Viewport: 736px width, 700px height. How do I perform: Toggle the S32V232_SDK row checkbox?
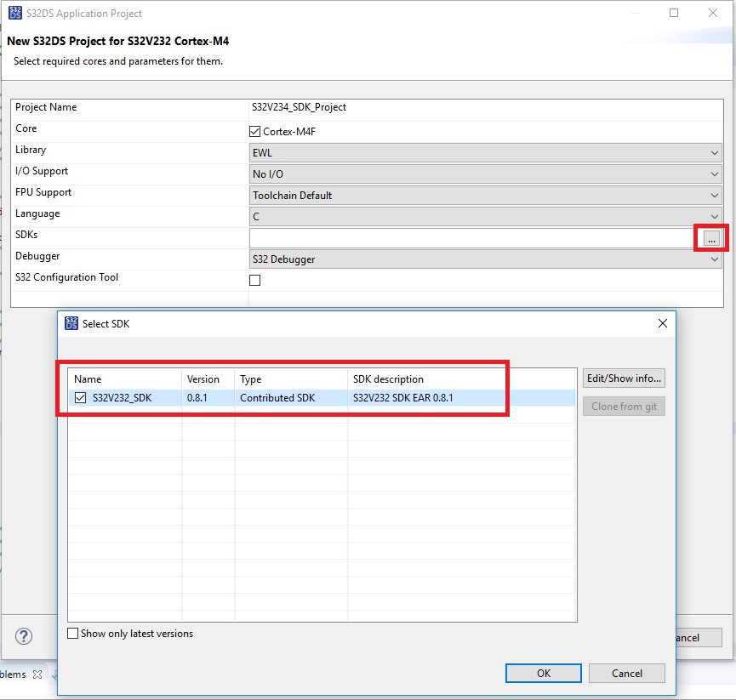click(x=80, y=398)
